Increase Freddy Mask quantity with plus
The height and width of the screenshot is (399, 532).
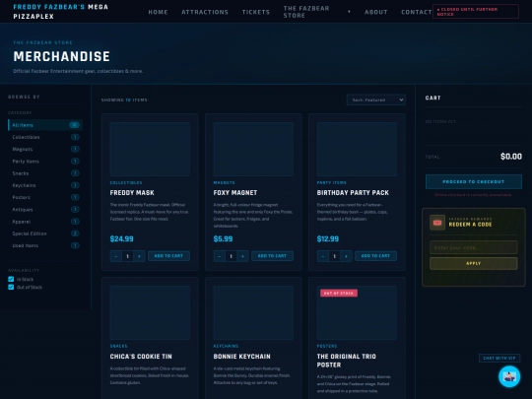[x=139, y=256]
